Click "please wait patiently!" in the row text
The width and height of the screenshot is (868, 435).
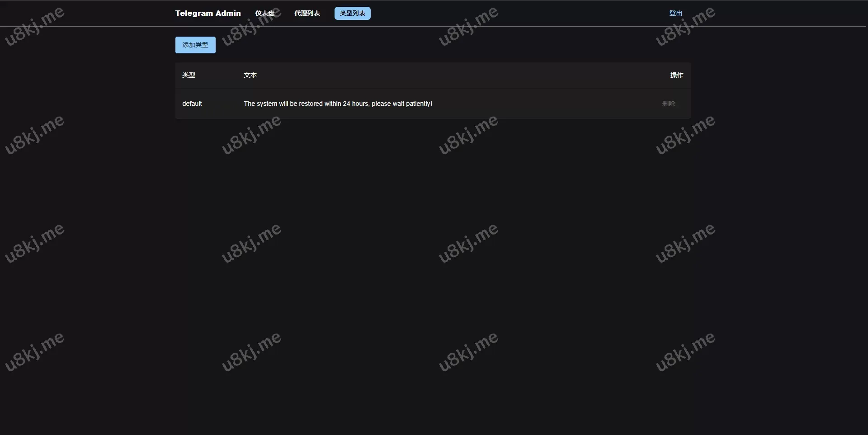[x=402, y=104]
